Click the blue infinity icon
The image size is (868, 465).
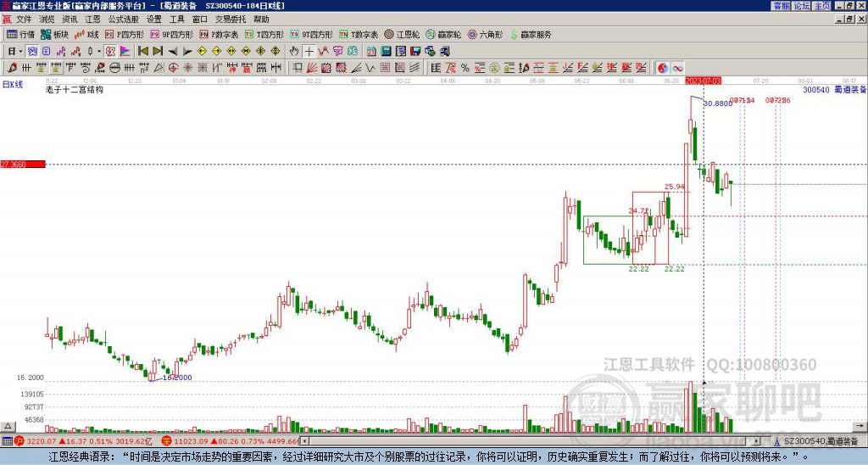coord(677,68)
